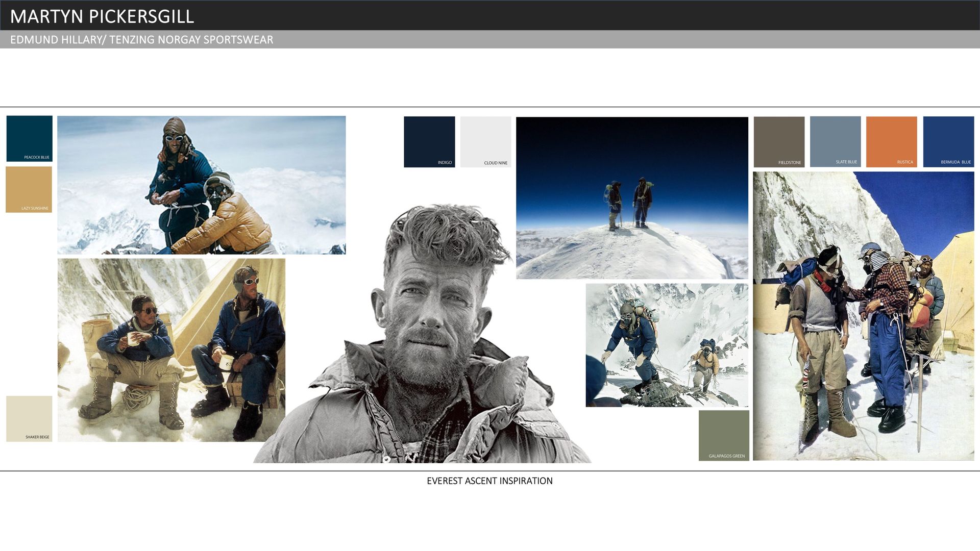Click the Edmund Hillary sportswear subtitle
This screenshot has width=980, height=551.
pos(141,40)
